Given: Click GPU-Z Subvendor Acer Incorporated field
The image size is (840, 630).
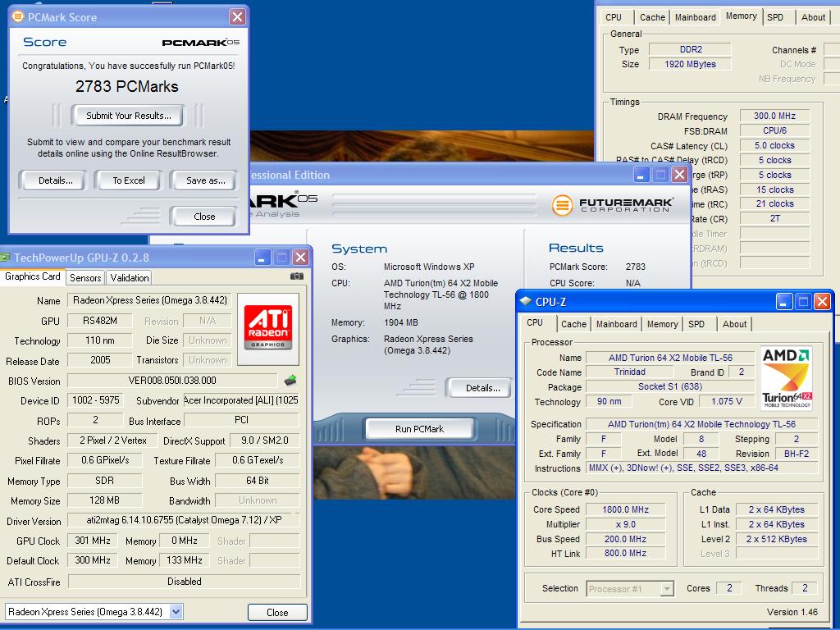Looking at the screenshot, I should [241, 400].
